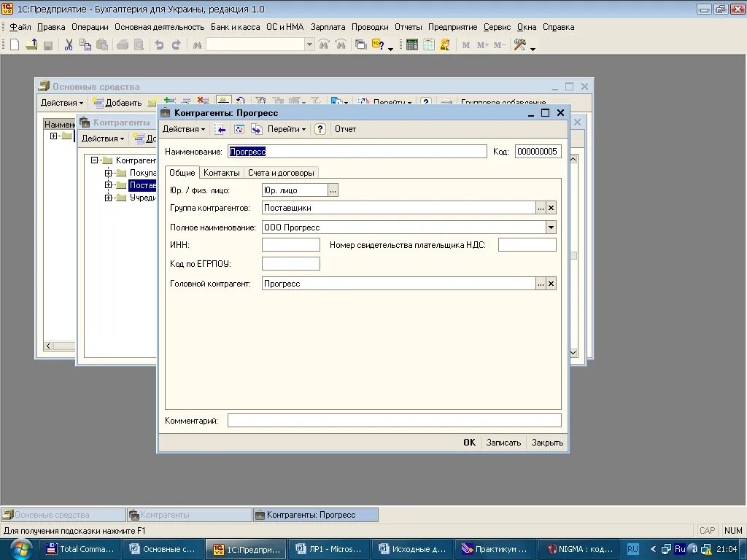Click the Find binoculars icon left of search box
This screenshot has width=747, height=560.
click(197, 45)
